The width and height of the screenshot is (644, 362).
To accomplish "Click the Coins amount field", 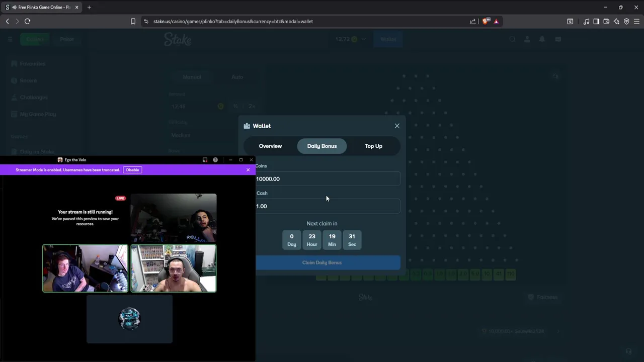I will (x=327, y=179).
